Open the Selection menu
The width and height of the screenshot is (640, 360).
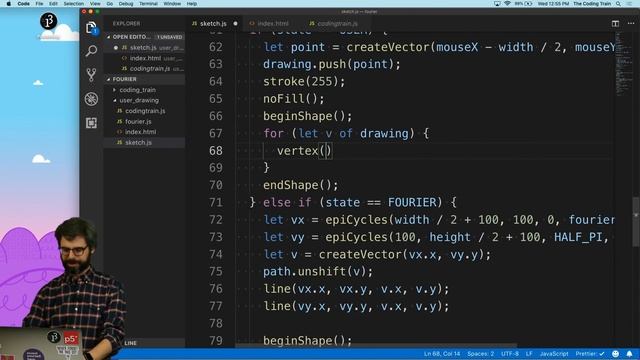73,4
